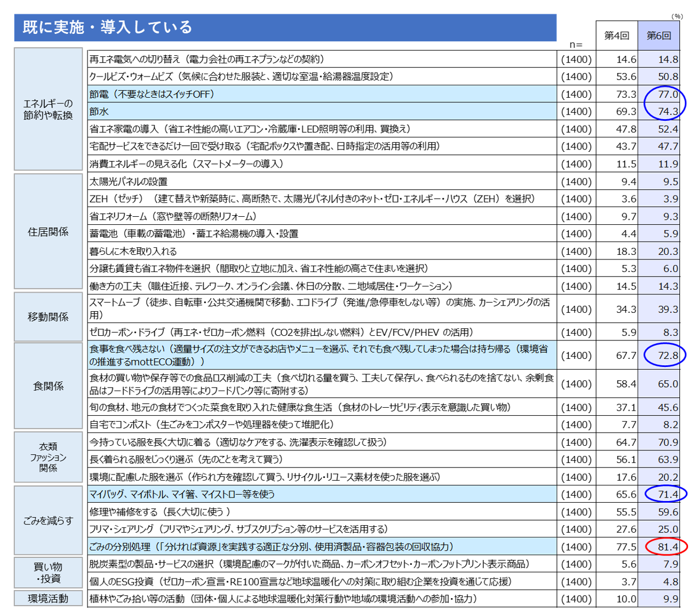Select the 住居関係 category label
This screenshot has height=616, width=699.
tap(48, 231)
